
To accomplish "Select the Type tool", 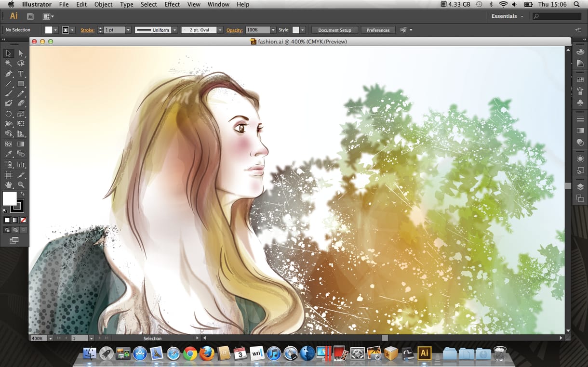I will 21,74.
